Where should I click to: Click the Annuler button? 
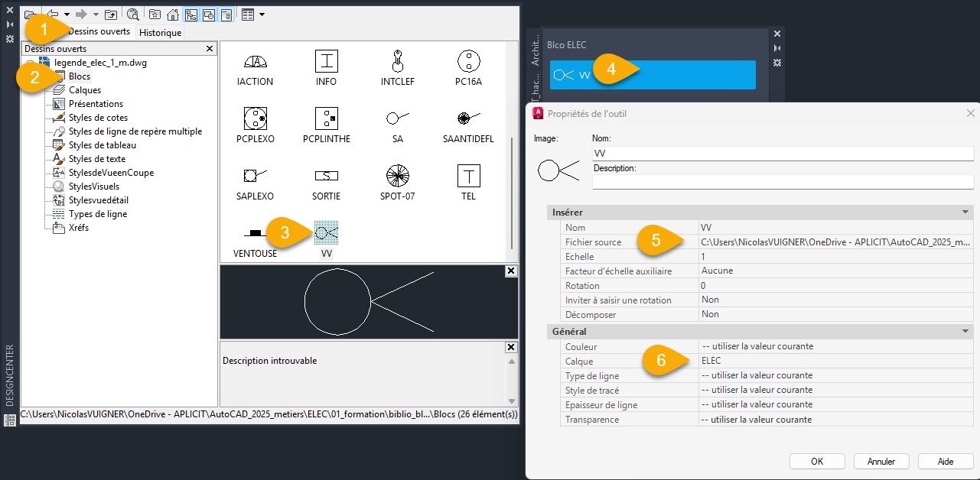click(881, 462)
